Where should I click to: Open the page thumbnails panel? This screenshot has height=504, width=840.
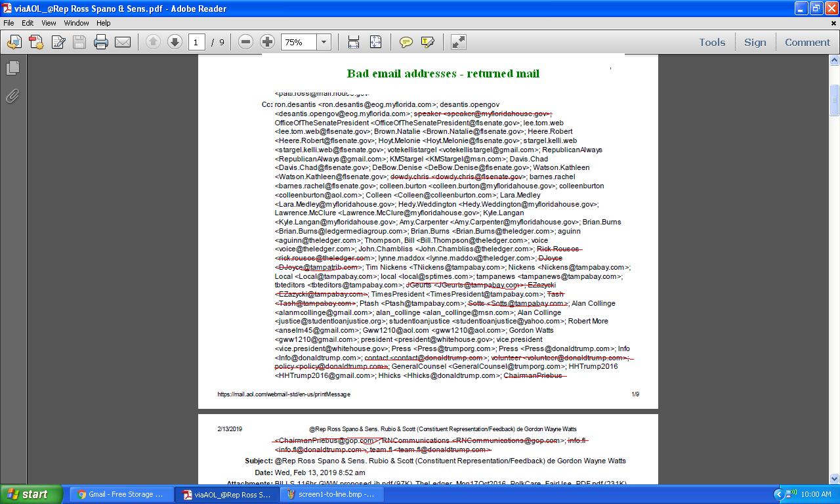pyautogui.click(x=12, y=68)
